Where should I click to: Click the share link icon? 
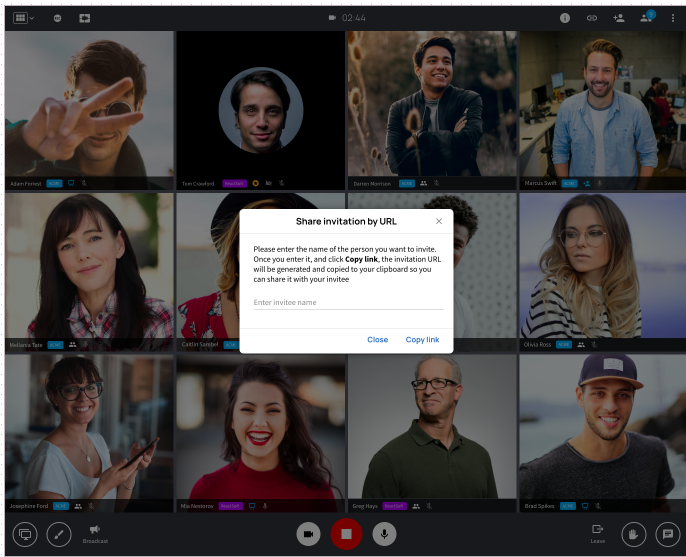pos(592,18)
